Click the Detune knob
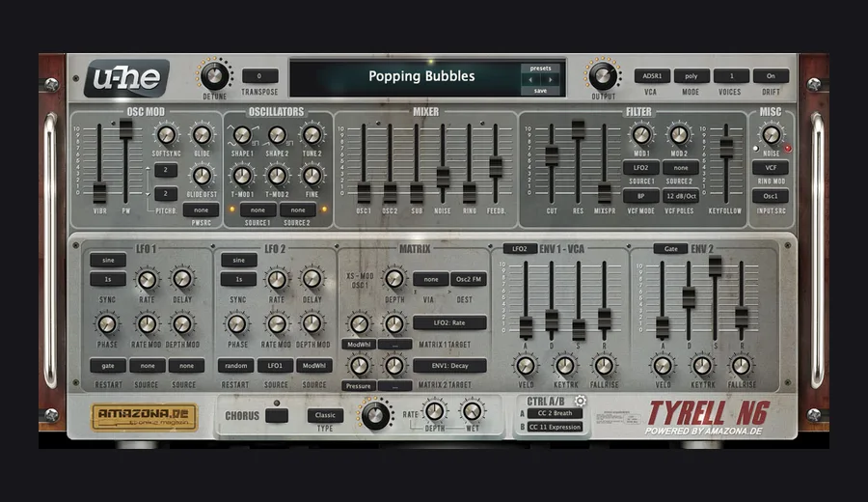Screen dimensions: 868x502 point(214,75)
